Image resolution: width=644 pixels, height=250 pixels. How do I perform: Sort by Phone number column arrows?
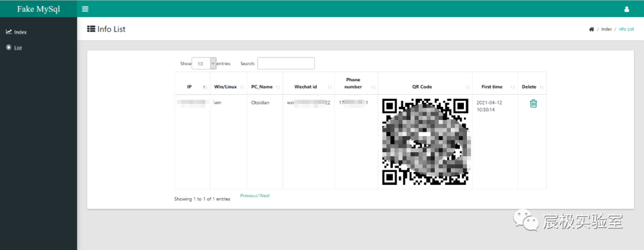pyautogui.click(x=373, y=87)
